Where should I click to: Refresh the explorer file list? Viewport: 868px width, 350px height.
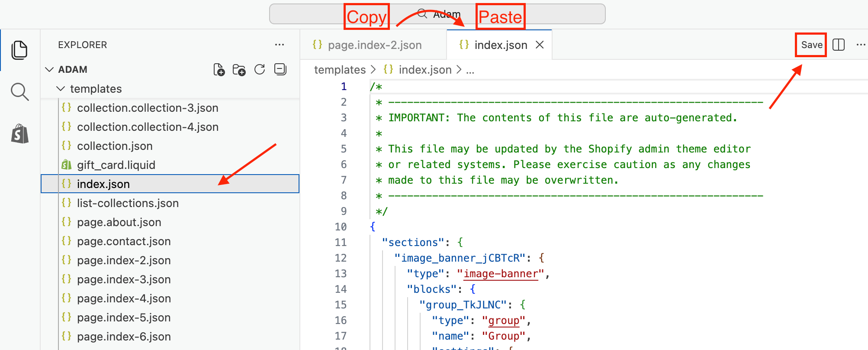(260, 69)
